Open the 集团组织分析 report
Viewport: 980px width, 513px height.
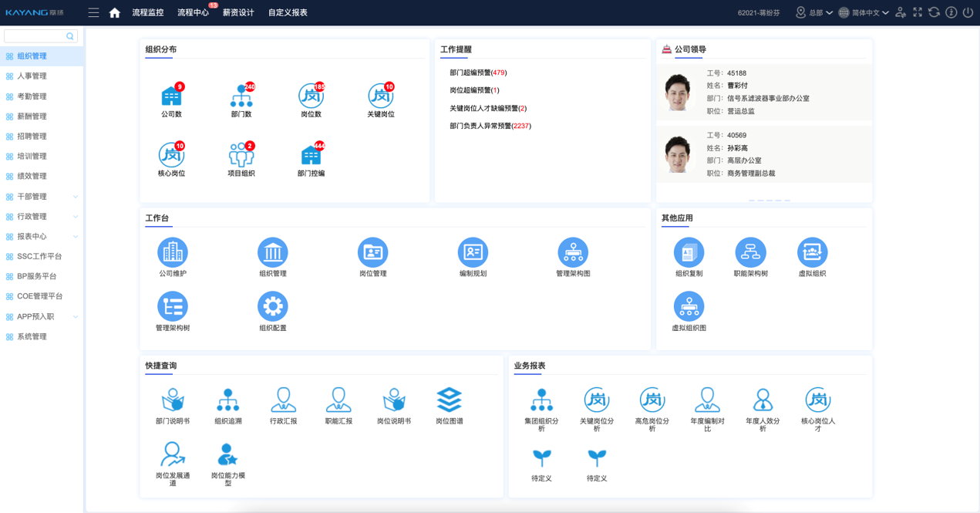[x=541, y=400]
